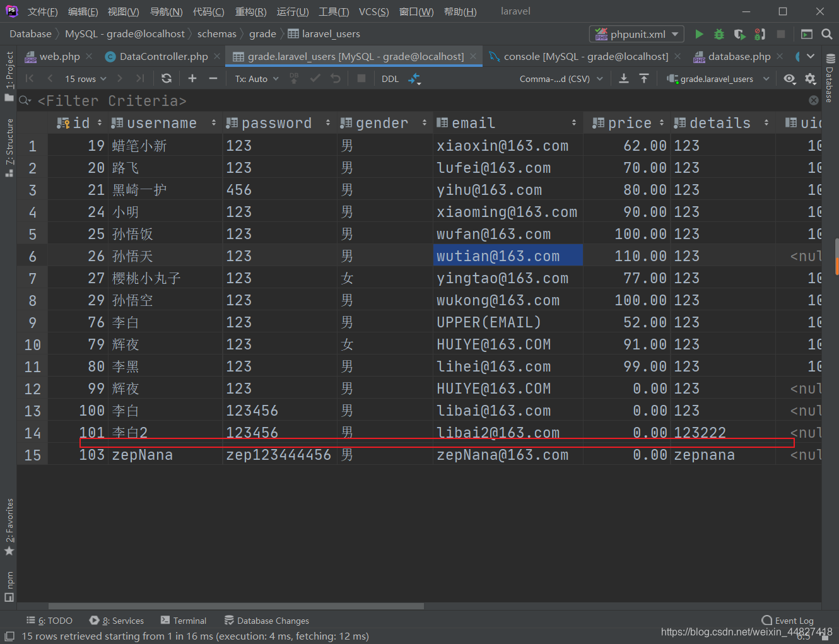839x644 pixels.
Task: Delete selected row with minus icon
Action: click(213, 78)
